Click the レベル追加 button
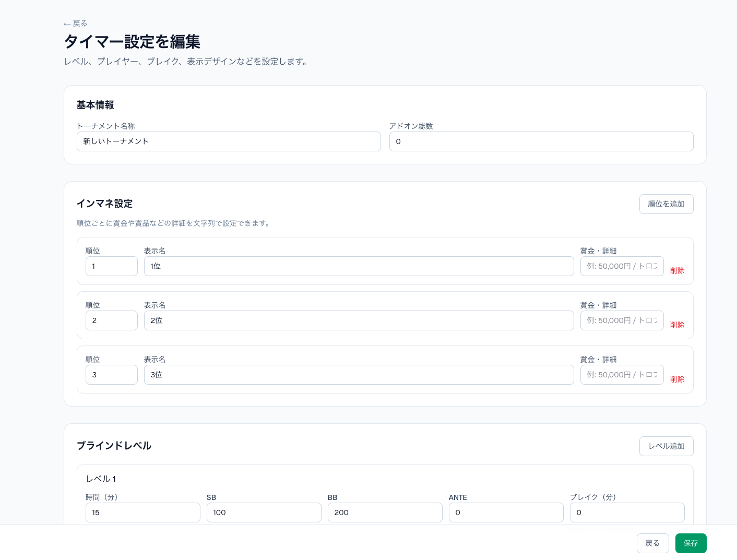Screen dimensions: 737x560 (666, 446)
